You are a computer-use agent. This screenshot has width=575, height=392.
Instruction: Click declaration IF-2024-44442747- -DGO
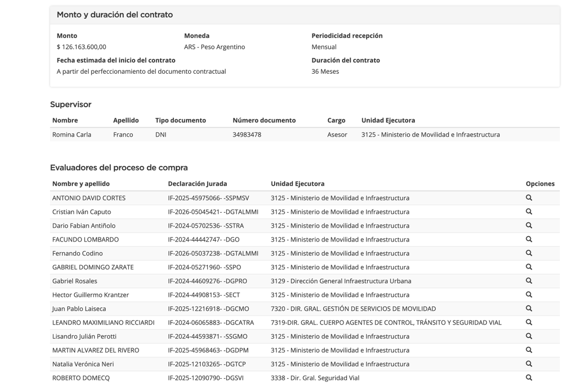(204, 239)
